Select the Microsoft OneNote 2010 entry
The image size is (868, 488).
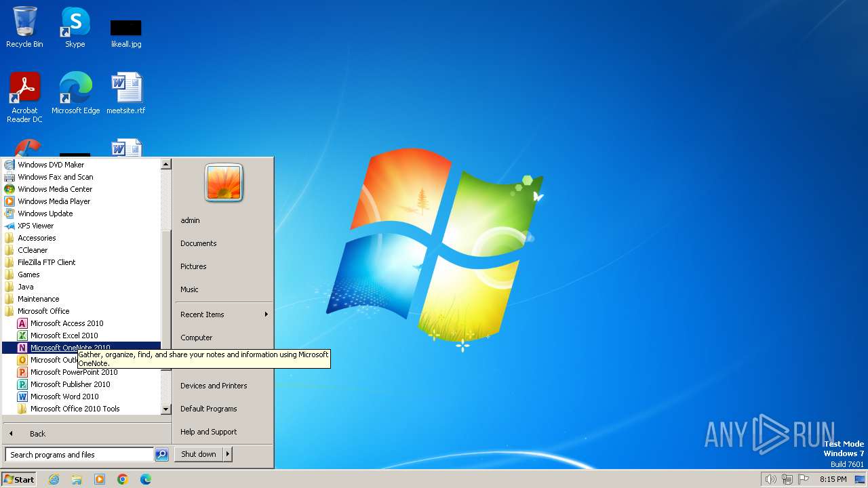81,348
